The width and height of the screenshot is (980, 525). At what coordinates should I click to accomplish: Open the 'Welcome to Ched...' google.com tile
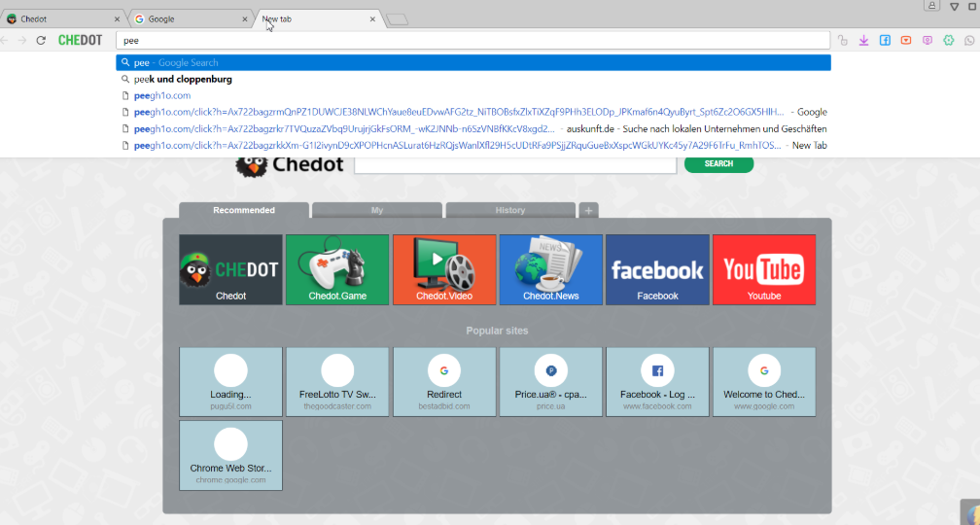(764, 382)
